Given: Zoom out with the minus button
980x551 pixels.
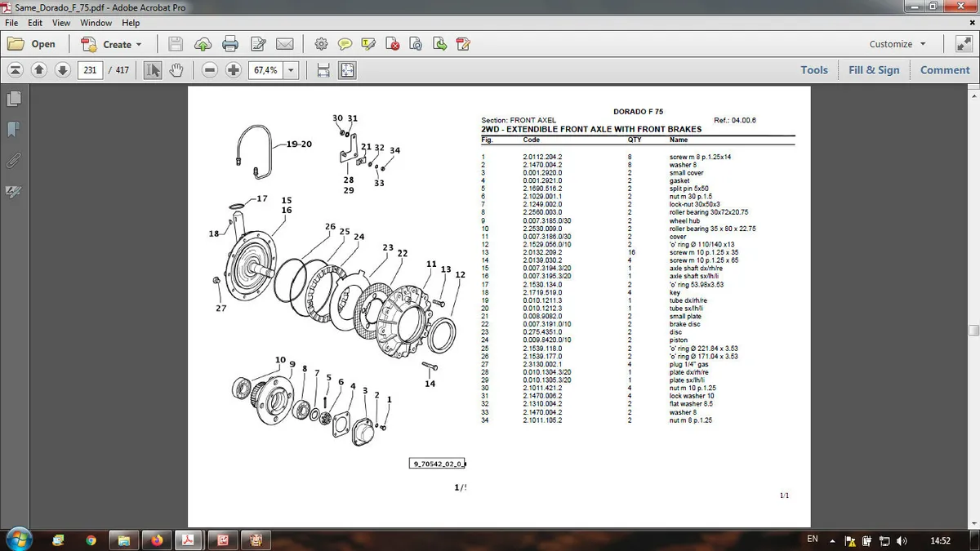Looking at the screenshot, I should click(210, 70).
